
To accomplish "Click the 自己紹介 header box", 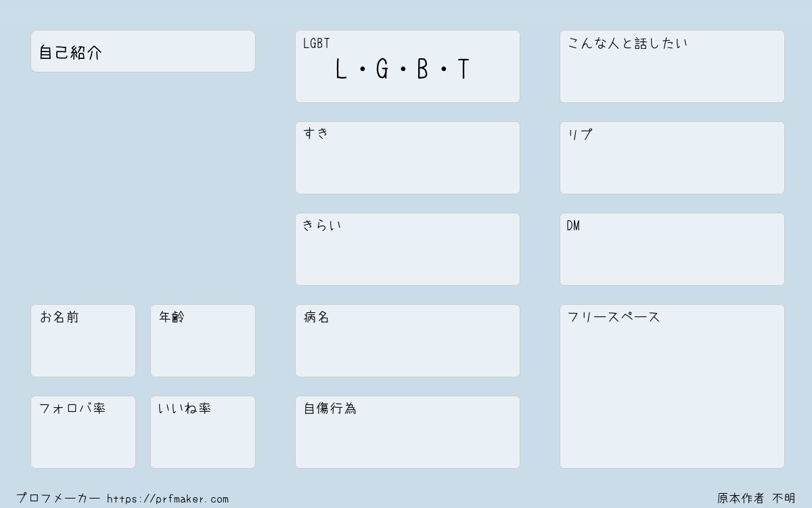I will [x=143, y=51].
